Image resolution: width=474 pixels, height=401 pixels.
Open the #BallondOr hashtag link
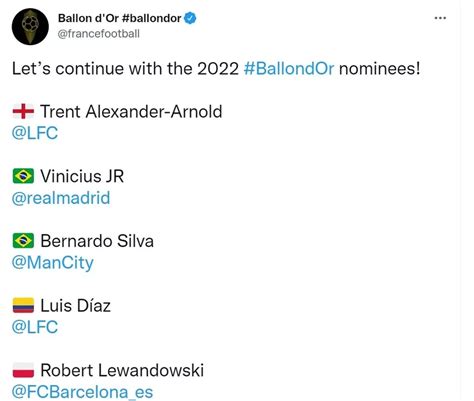289,69
